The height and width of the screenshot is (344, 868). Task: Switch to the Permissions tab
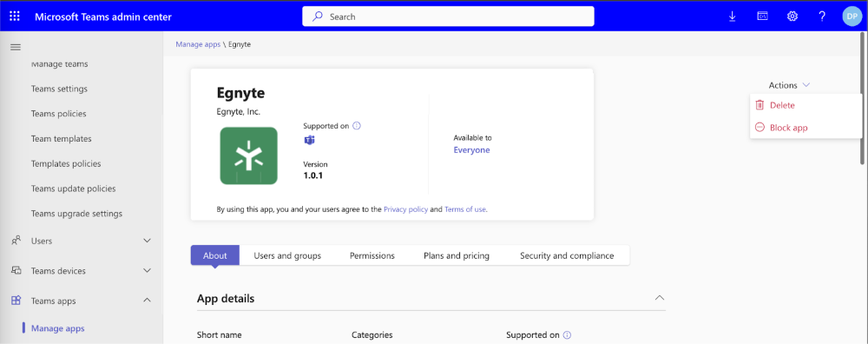(x=372, y=255)
